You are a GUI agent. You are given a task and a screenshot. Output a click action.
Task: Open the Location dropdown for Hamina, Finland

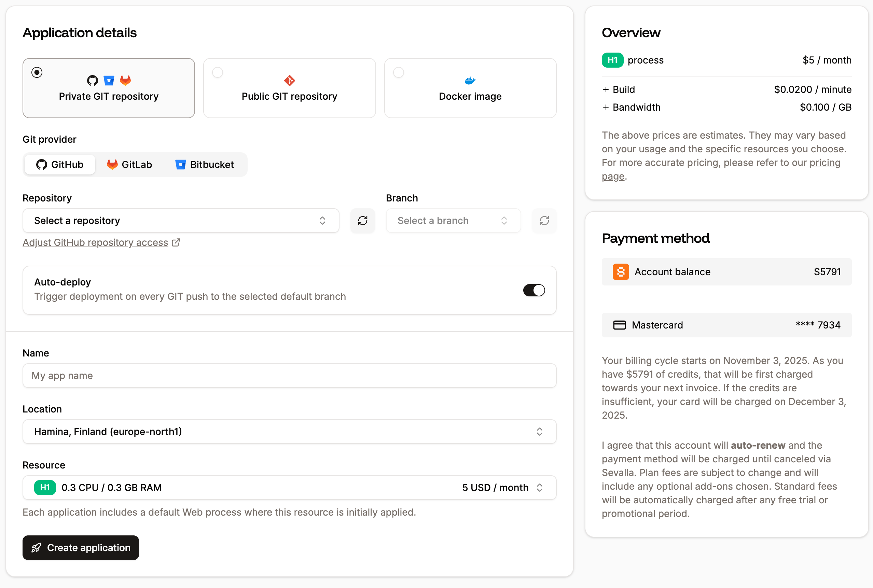pyautogui.click(x=289, y=431)
